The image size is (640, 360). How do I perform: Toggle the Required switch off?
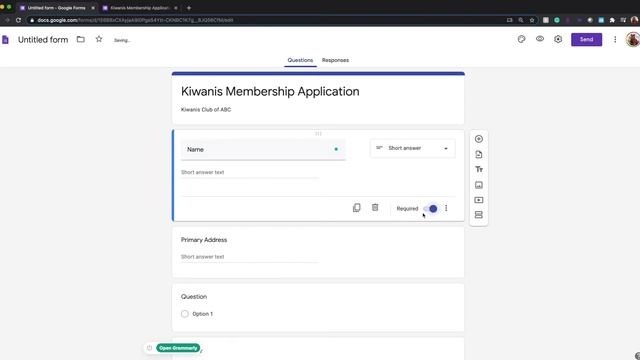(x=430, y=209)
